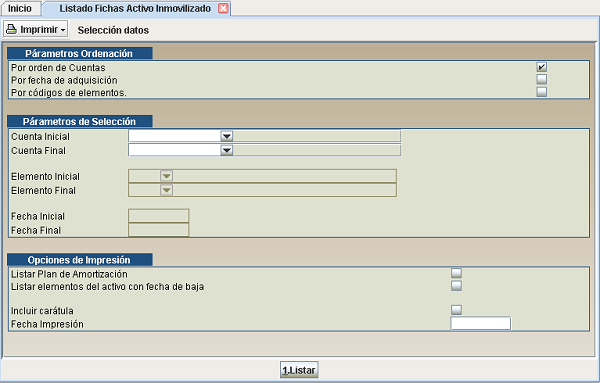Click the Párametros Ordenación section header
Image resolution: width=600 pixels, height=383 pixels.
(x=80, y=53)
